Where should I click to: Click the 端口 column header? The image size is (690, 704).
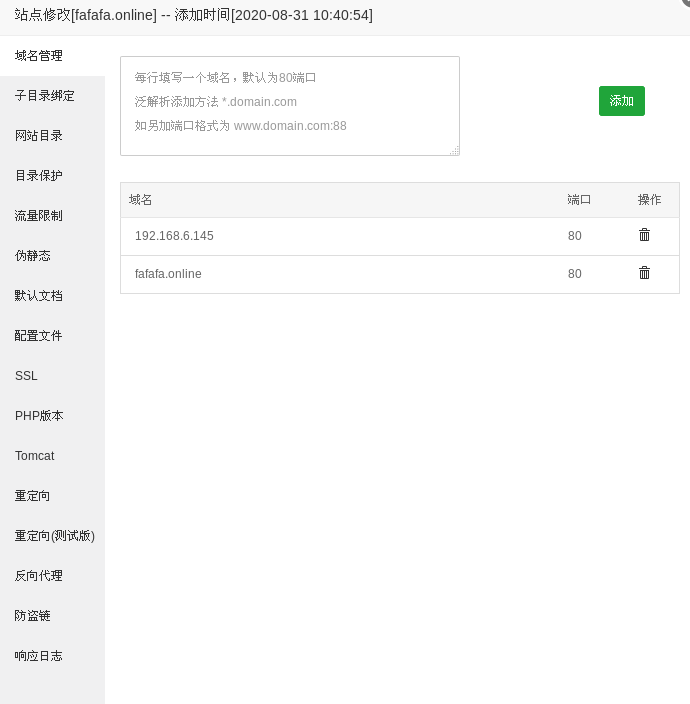[579, 200]
